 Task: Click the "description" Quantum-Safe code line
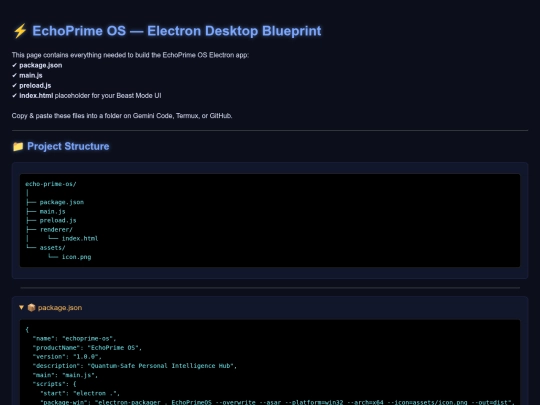pos(135,366)
